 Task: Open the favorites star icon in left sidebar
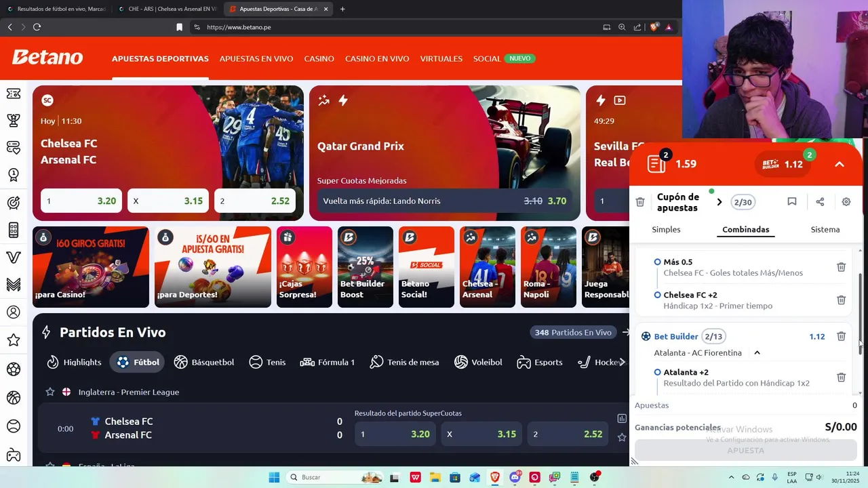pyautogui.click(x=14, y=340)
